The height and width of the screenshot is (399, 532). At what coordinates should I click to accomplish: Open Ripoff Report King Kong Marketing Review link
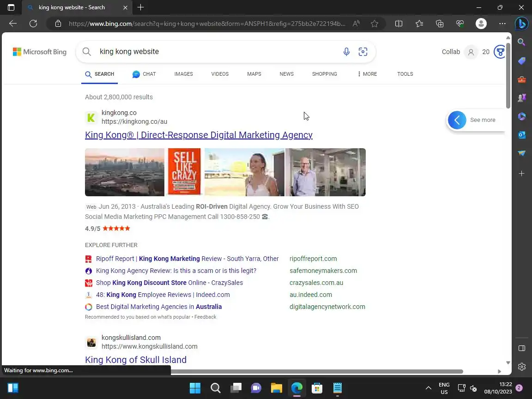tap(187, 259)
